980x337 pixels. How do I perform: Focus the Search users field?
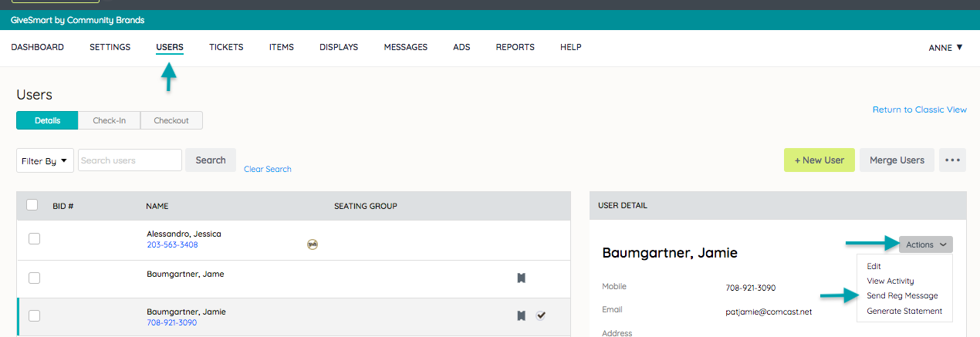tap(130, 160)
